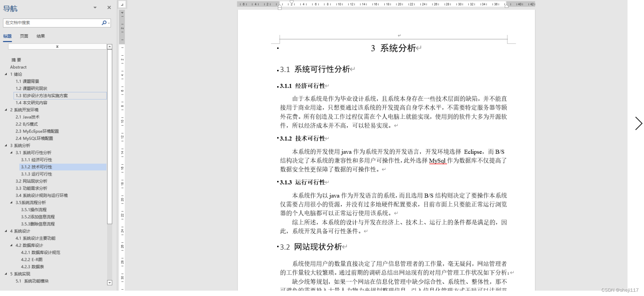Click scroll down arrow in navigation list
The width and height of the screenshot is (644, 296).
point(110,282)
